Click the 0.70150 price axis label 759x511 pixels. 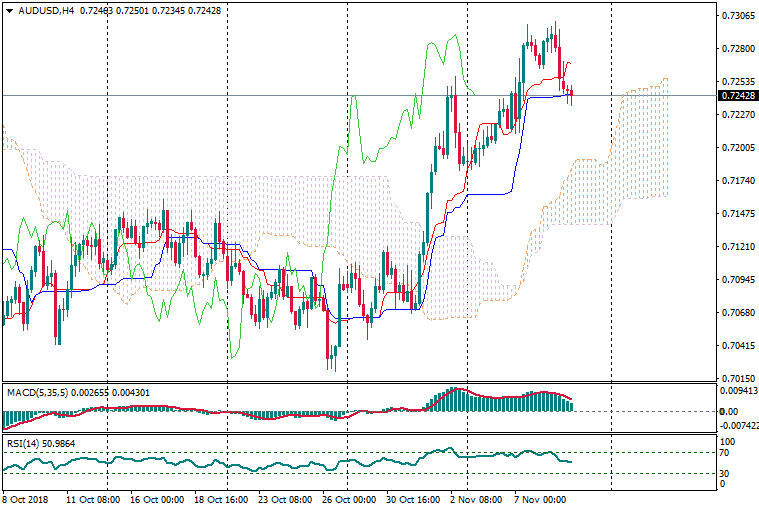735,379
